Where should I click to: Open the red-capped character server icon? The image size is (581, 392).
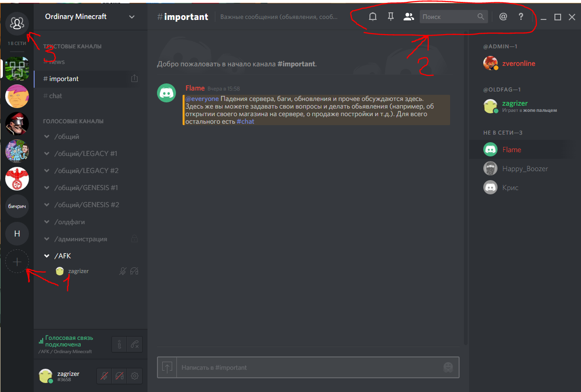click(x=17, y=124)
